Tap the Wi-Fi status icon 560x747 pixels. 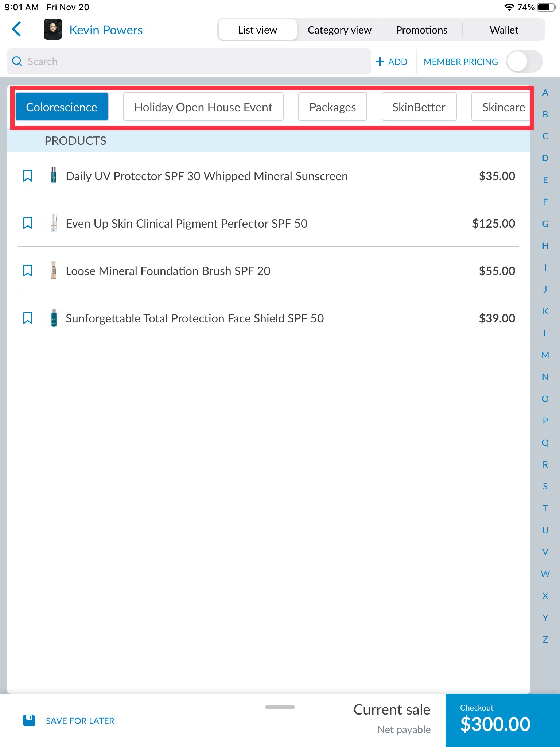pyautogui.click(x=509, y=7)
